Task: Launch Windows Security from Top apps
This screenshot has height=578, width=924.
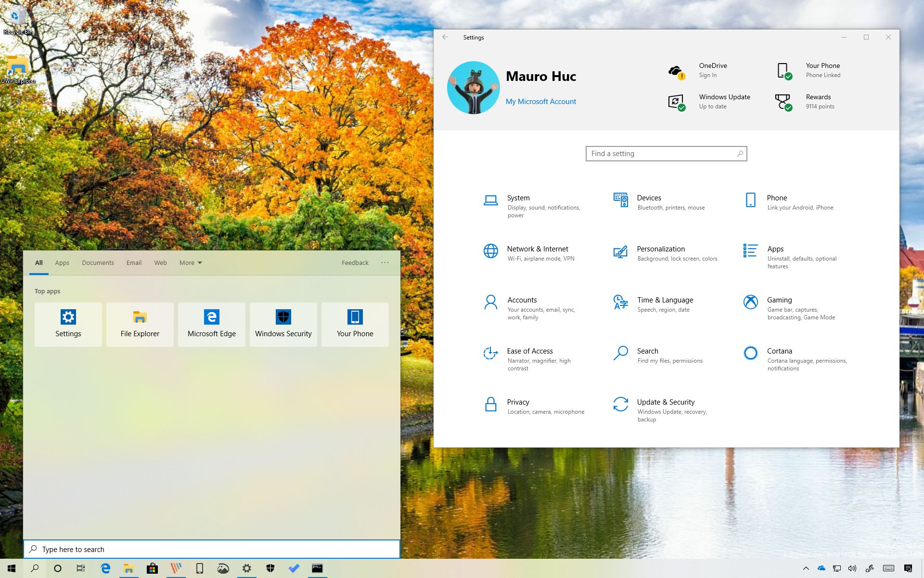Action: pyautogui.click(x=283, y=324)
